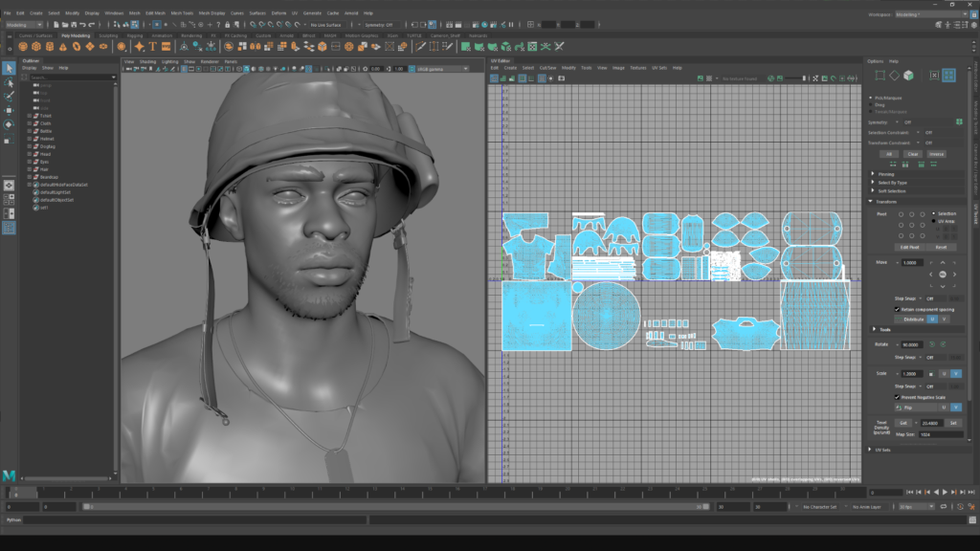
Task: Expand the Helmet node in Outliner
Action: (x=30, y=138)
